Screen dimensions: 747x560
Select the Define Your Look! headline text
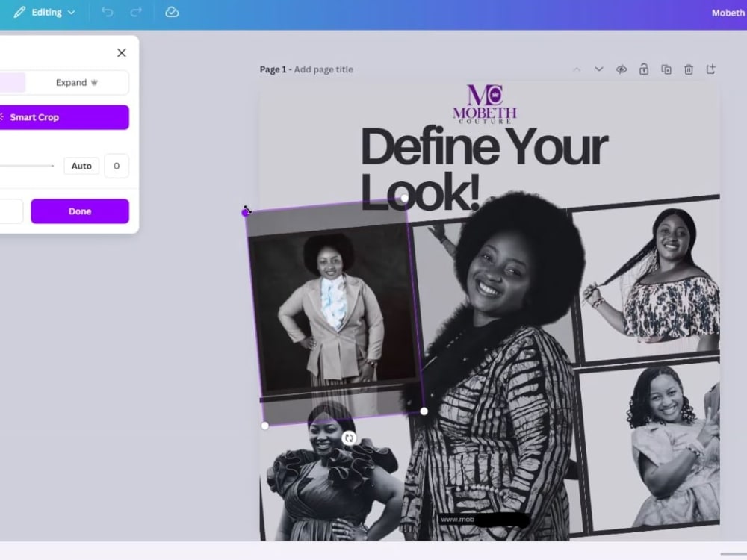pos(483,168)
